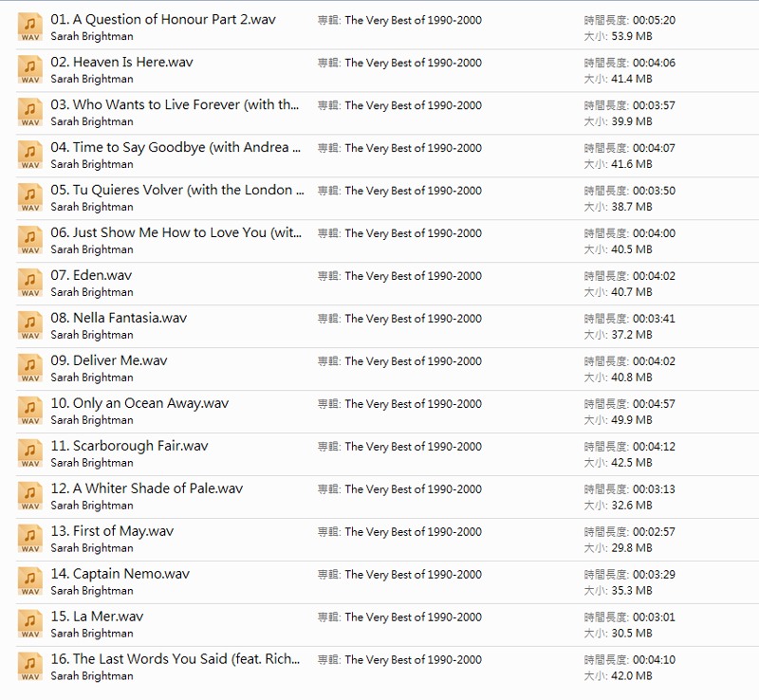Screen dimensions: 759x700
Task: Select the file 03. Who Wants to Live Forever
Action: pos(175,105)
